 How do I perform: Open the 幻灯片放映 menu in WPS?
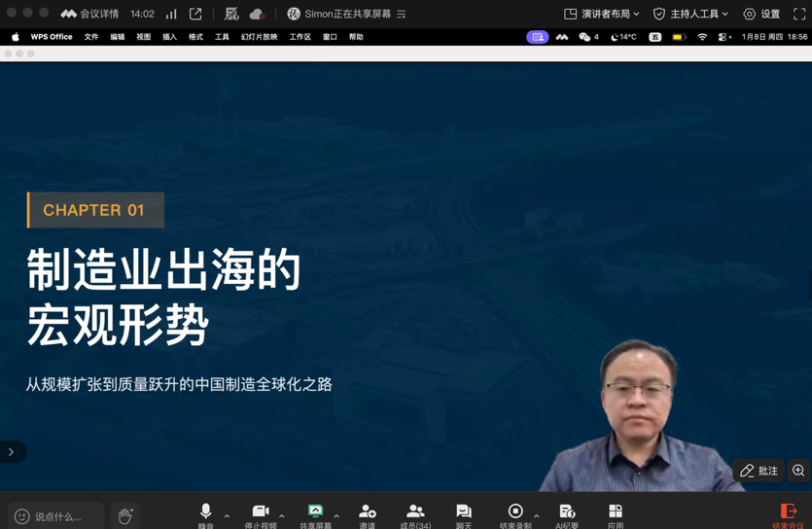point(259,37)
